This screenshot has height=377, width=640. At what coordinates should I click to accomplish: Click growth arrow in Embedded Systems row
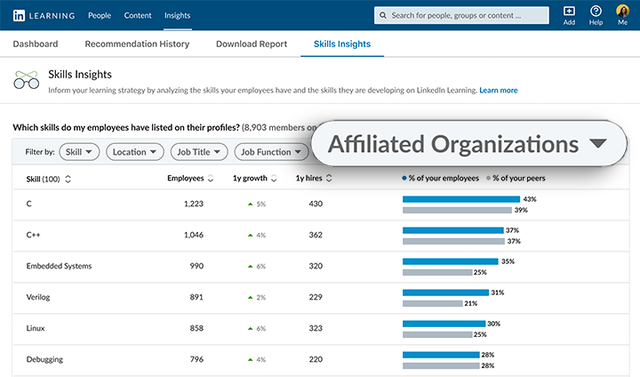250,266
